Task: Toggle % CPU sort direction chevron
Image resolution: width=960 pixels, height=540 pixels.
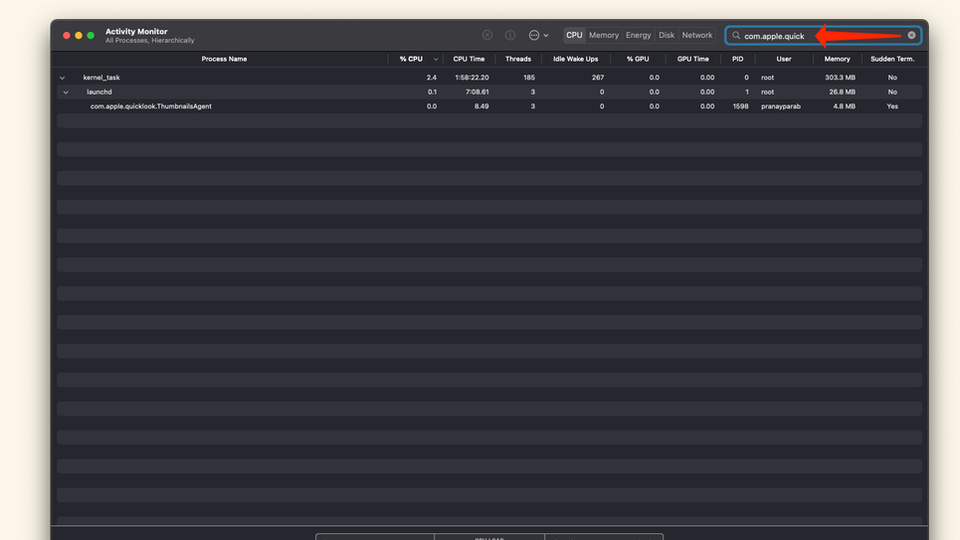Action: point(435,59)
